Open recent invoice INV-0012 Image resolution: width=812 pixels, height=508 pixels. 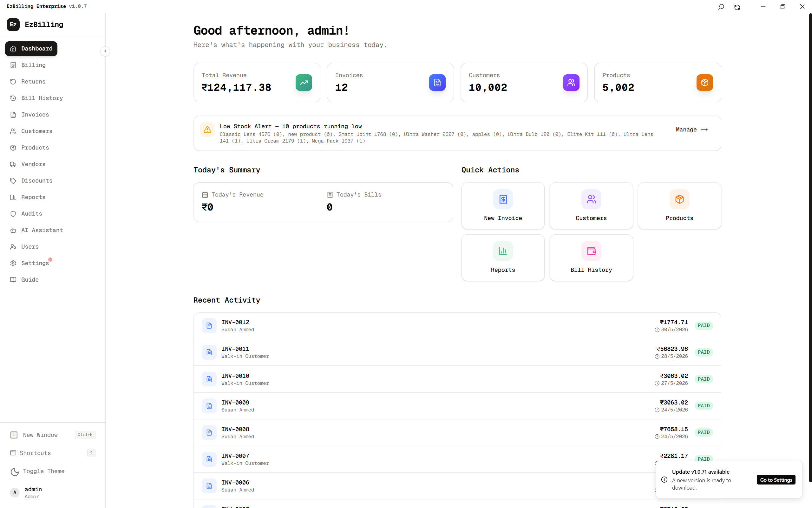(x=457, y=325)
